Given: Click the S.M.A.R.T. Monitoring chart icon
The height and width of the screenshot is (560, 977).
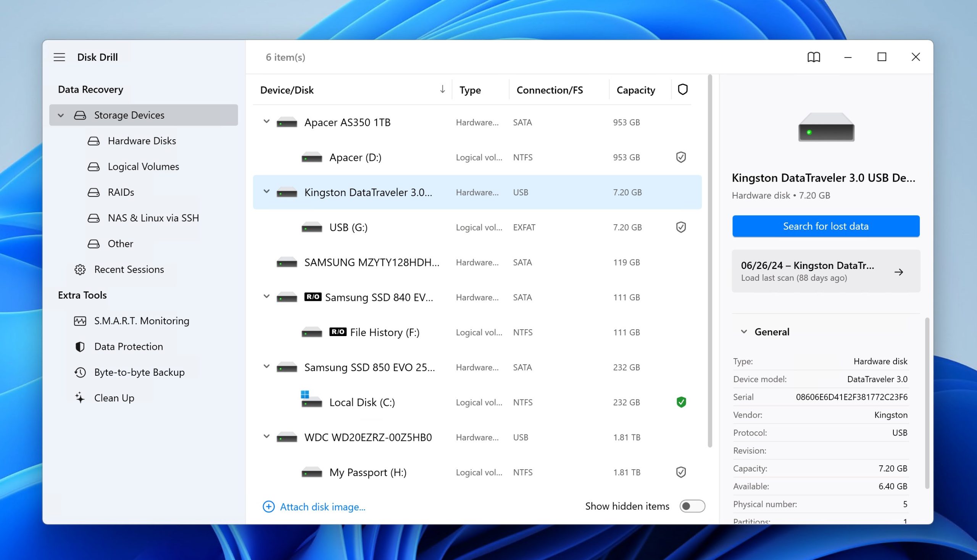Looking at the screenshot, I should [x=80, y=321].
